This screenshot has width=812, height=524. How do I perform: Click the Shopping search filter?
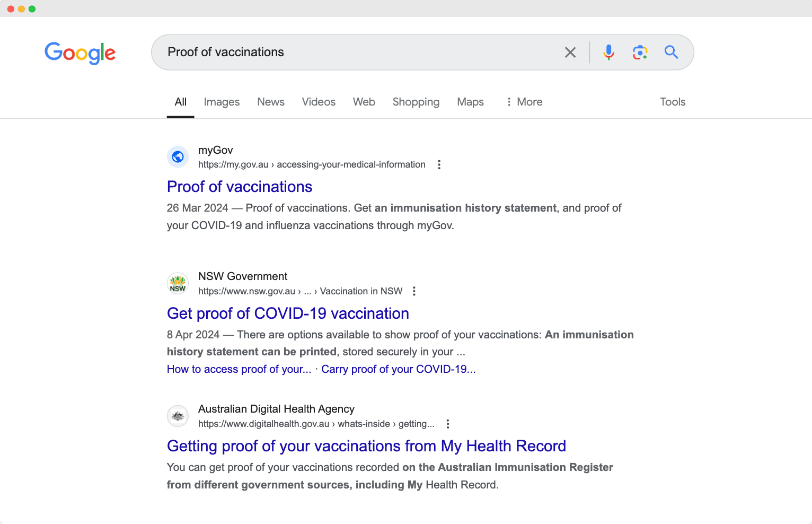416,102
